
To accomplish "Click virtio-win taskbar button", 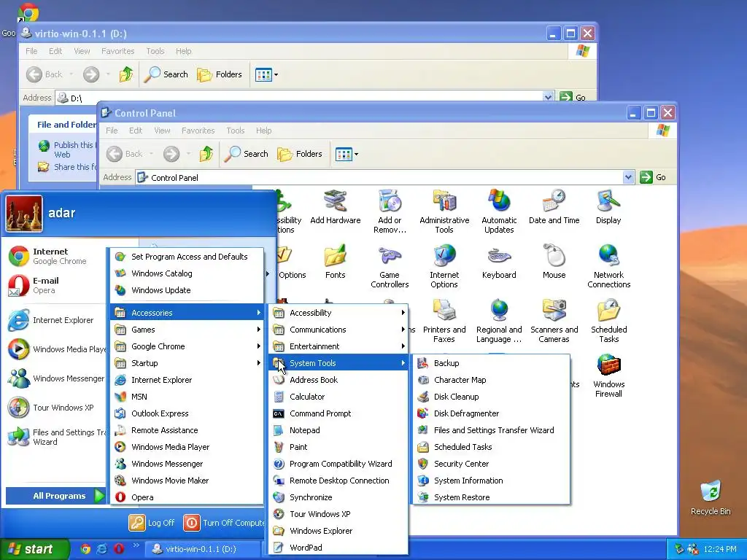I will 201,549.
